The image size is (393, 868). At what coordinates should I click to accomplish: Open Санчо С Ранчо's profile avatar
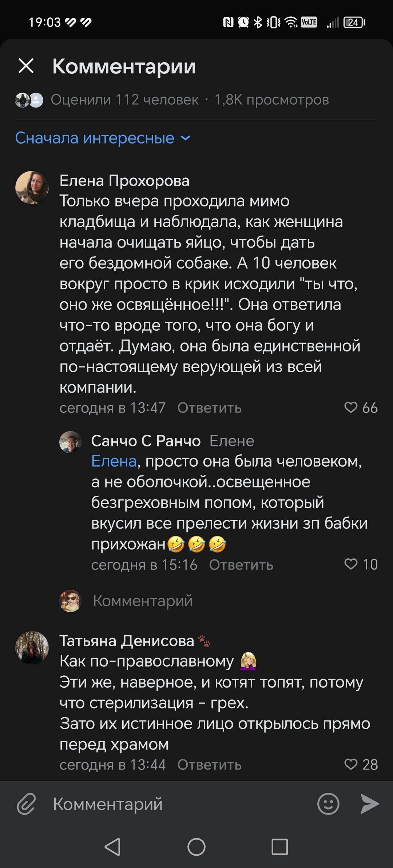70,442
